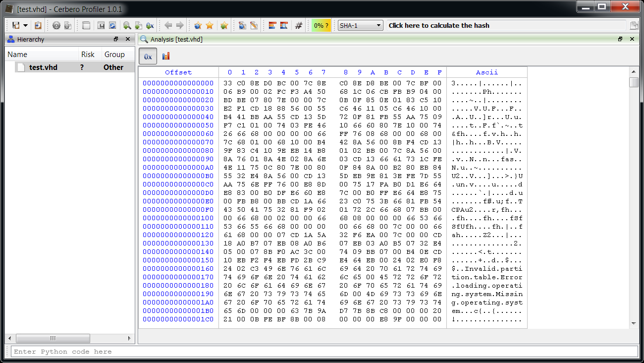
Task: Sort by the Group column header
Action: point(118,55)
